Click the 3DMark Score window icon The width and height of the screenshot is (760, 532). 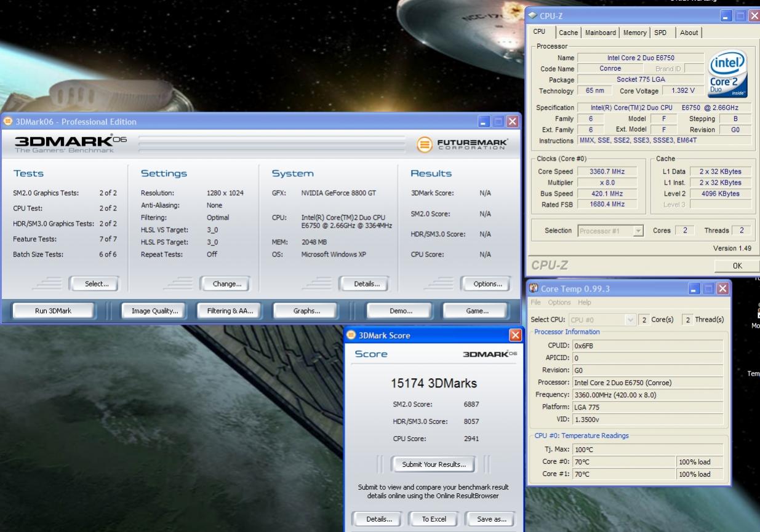[351, 335]
